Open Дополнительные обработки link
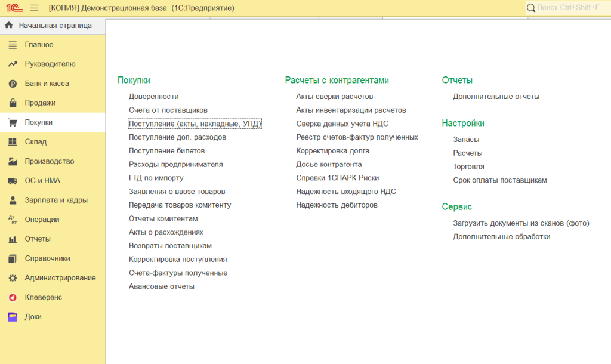 click(x=501, y=237)
